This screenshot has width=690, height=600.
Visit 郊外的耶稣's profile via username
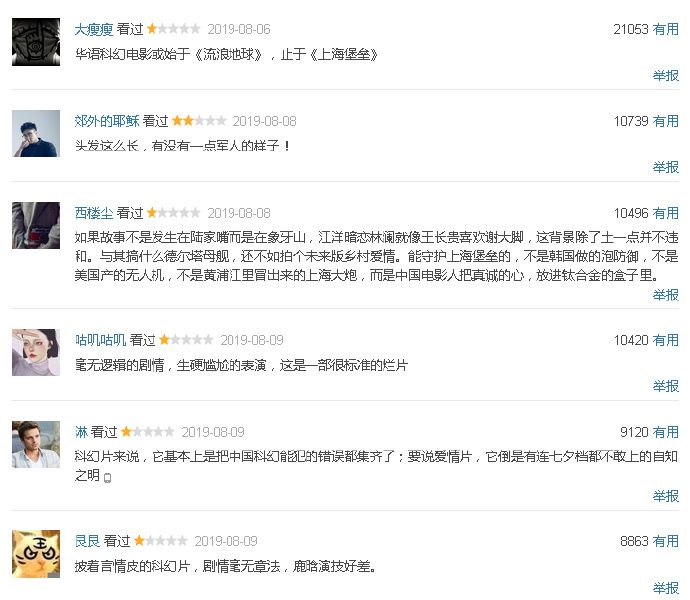[107, 121]
